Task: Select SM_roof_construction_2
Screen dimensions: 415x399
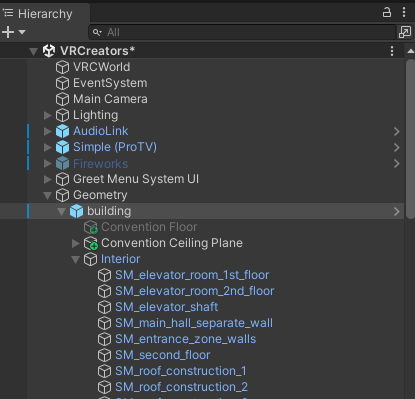Action: tap(181, 387)
